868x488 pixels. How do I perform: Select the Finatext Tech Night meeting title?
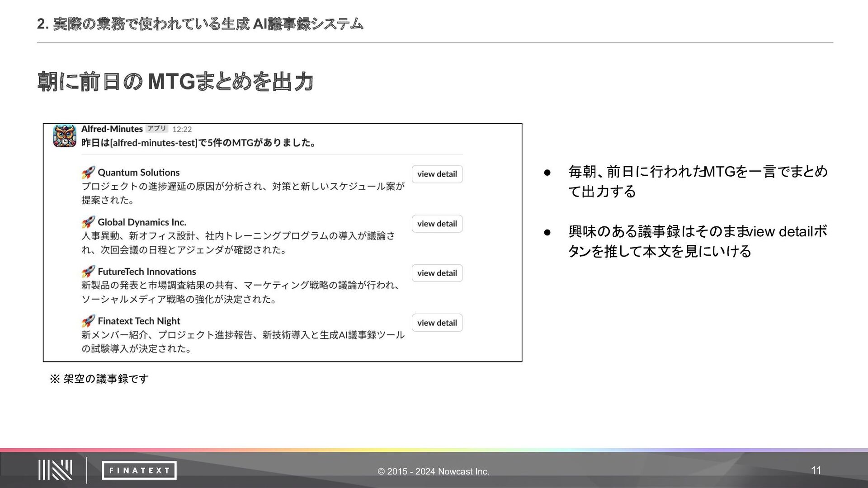[139, 321]
